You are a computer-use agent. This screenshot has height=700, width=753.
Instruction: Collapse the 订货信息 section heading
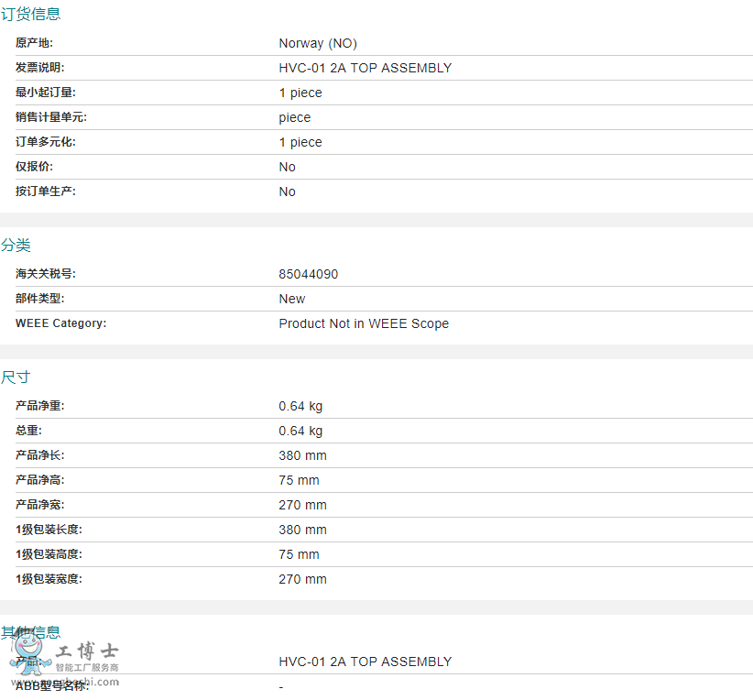[x=31, y=14]
